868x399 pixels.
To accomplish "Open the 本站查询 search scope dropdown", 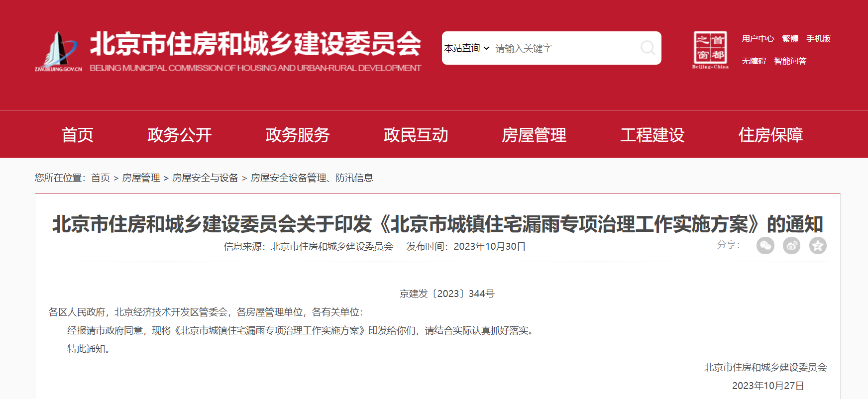I will pyautogui.click(x=467, y=48).
